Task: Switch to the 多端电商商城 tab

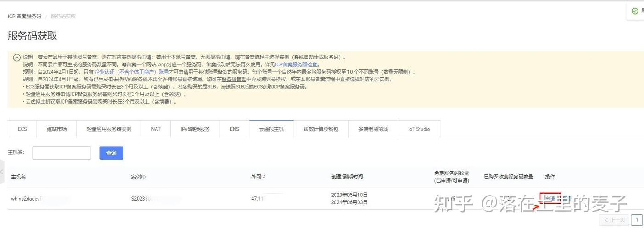Action: [x=373, y=129]
